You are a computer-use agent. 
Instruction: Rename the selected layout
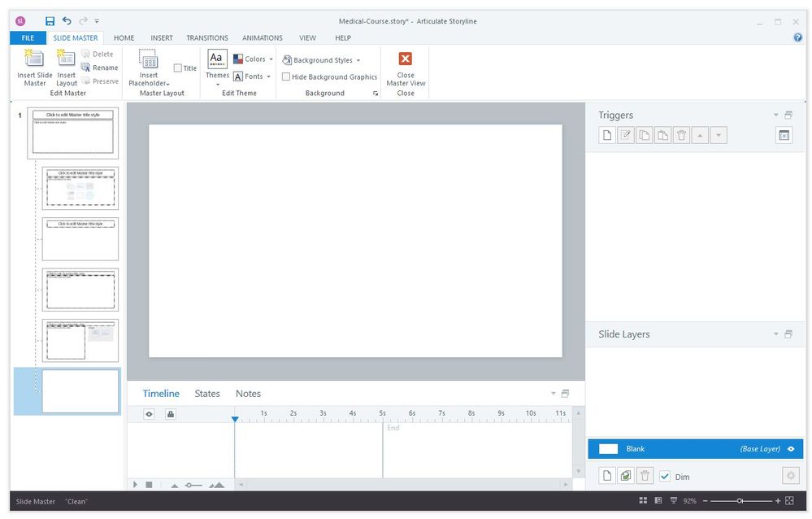tap(100, 68)
